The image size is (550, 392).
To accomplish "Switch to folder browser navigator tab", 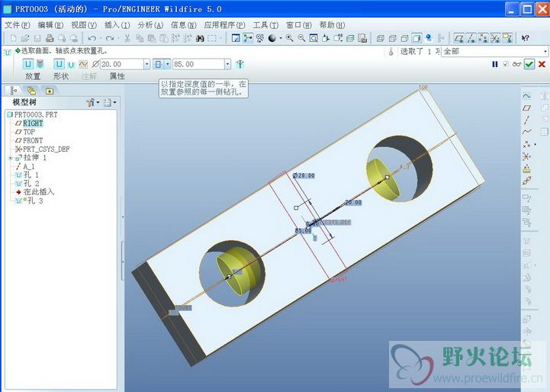I will [31, 91].
